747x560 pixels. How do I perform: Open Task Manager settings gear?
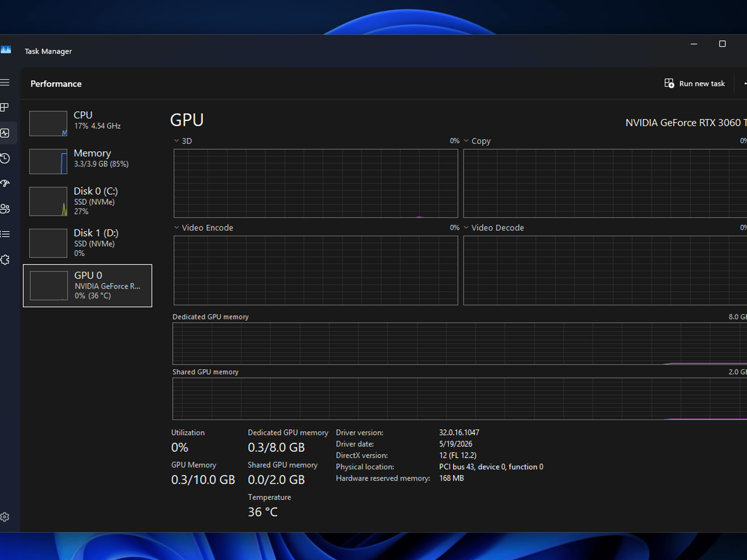(x=5, y=517)
